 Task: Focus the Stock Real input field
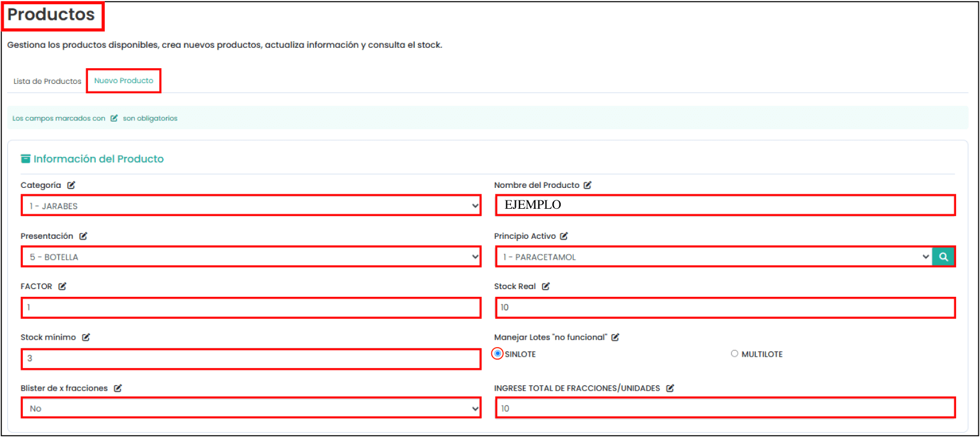pos(725,308)
